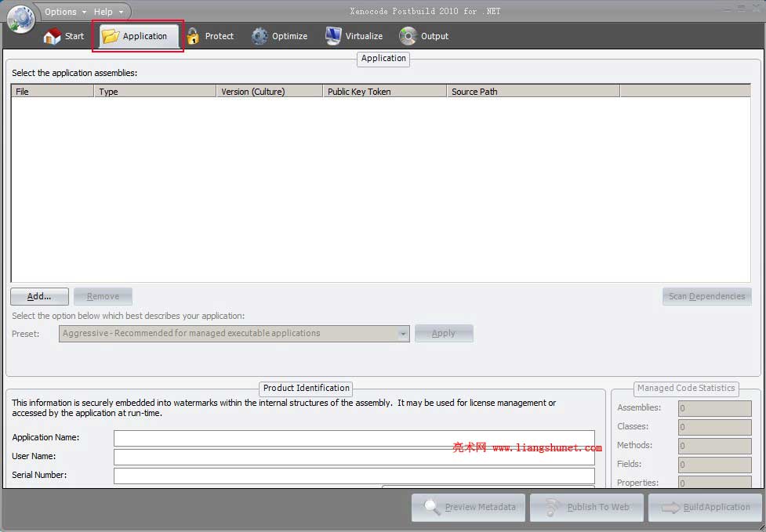Viewport: 766px width, 532px height.
Task: Click the 'Product Identification' group title
Action: pos(307,388)
